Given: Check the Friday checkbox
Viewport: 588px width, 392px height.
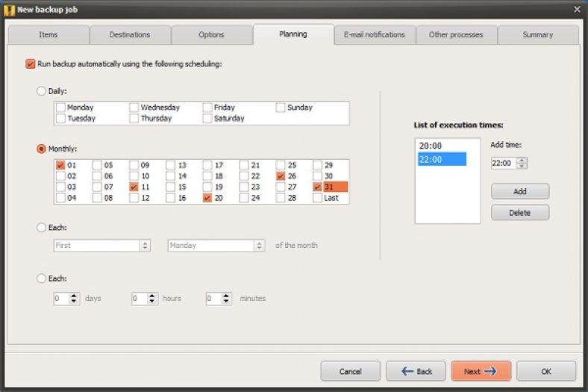Looking at the screenshot, I should coord(207,108).
